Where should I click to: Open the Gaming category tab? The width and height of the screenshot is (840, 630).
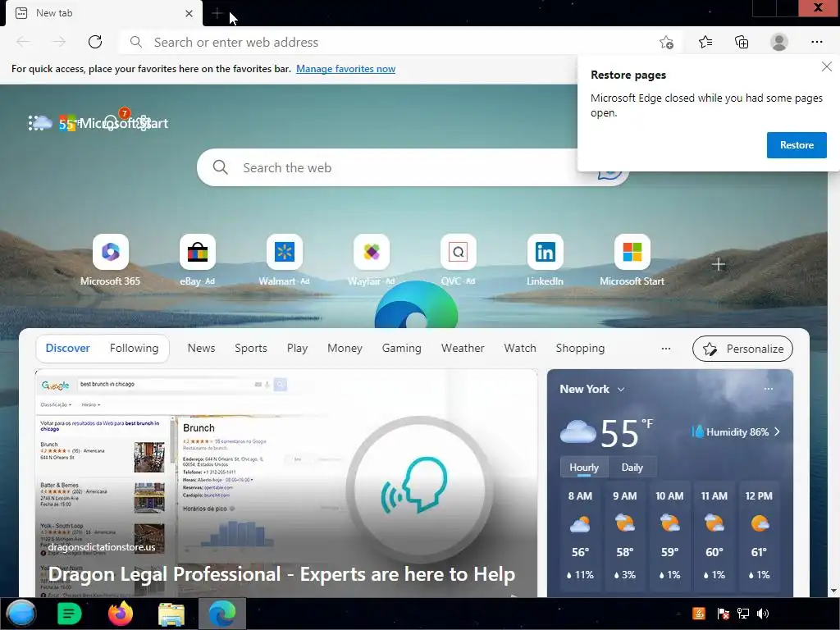[401, 348]
